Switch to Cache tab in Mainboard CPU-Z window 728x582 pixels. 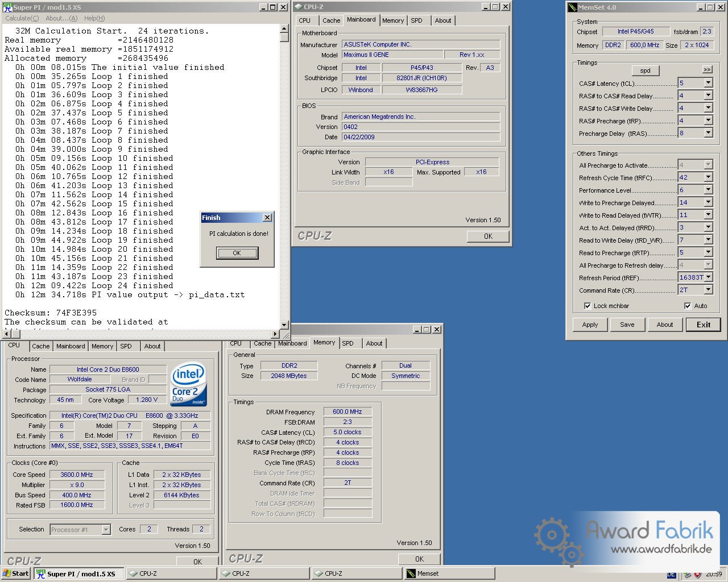coord(331,20)
